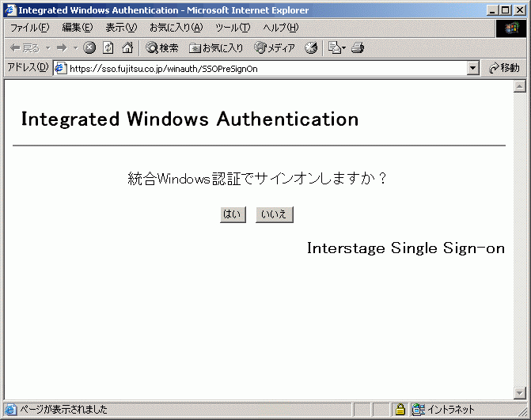Open the Edit page toolbar icon
The width and height of the screenshot is (531, 420).
[x=336, y=47]
